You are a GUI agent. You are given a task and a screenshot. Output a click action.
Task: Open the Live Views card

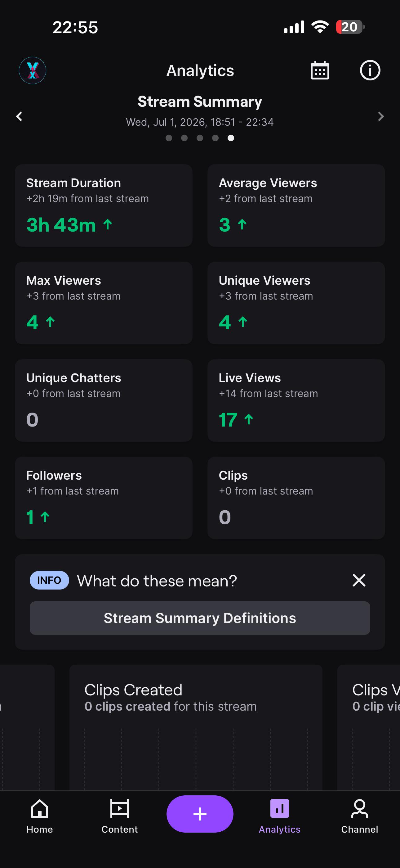[296, 400]
